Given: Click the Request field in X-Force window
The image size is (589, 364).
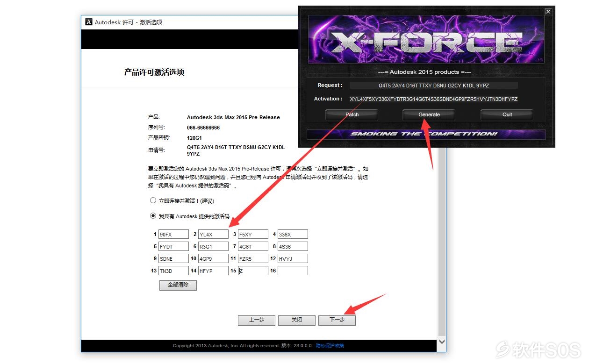Looking at the screenshot, I should pos(434,86).
